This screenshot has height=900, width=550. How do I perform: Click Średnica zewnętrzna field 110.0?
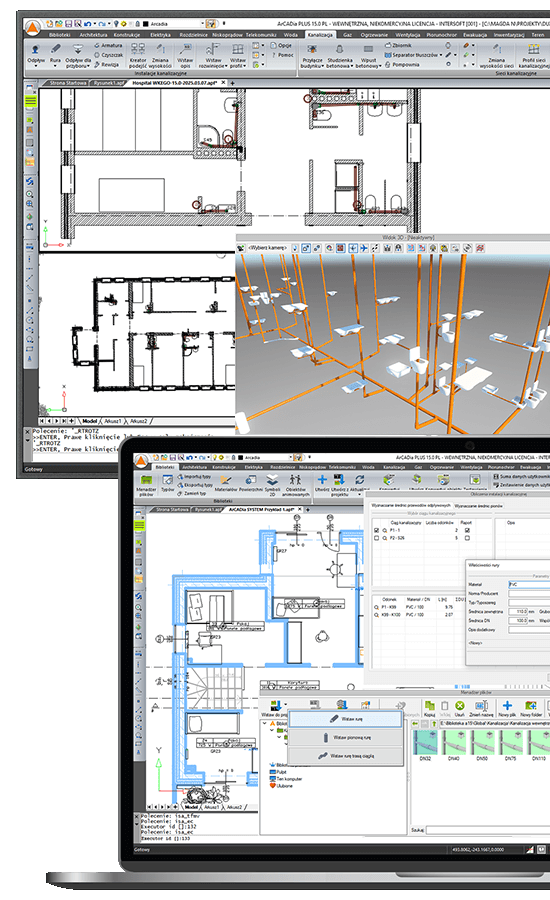point(518,612)
